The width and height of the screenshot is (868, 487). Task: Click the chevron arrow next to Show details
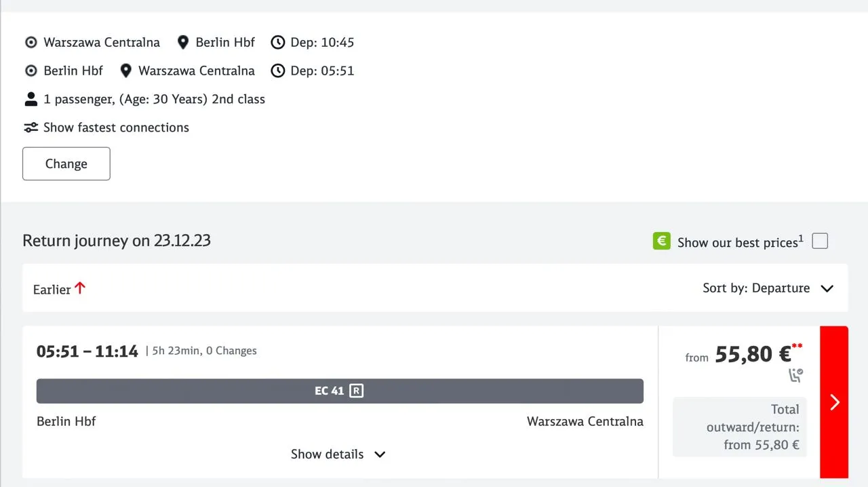(380, 454)
